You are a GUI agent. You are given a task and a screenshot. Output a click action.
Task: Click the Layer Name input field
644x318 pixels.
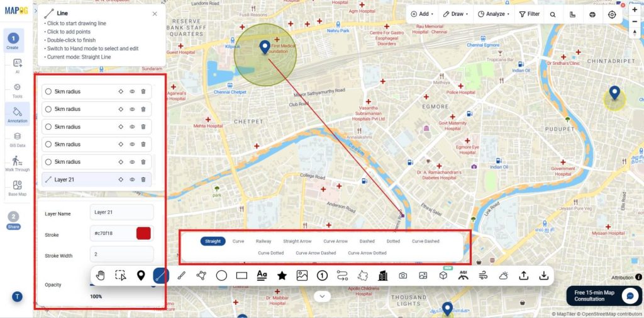[x=121, y=212]
